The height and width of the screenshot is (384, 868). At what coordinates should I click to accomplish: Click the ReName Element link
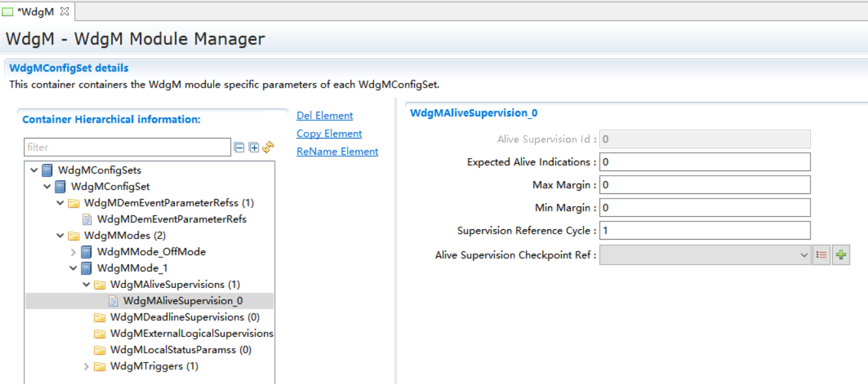[x=337, y=152]
